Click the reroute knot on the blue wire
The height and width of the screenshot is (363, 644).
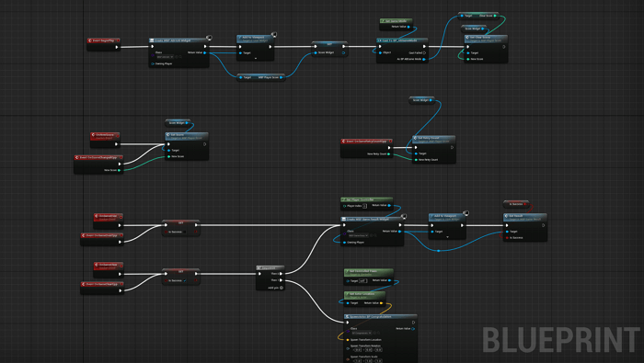(x=439, y=251)
